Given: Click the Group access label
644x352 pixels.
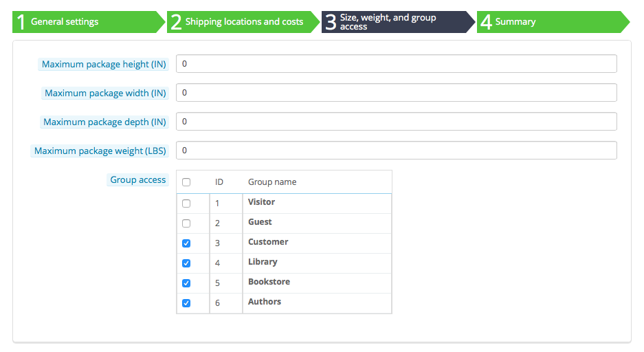Looking at the screenshot, I should 138,180.
